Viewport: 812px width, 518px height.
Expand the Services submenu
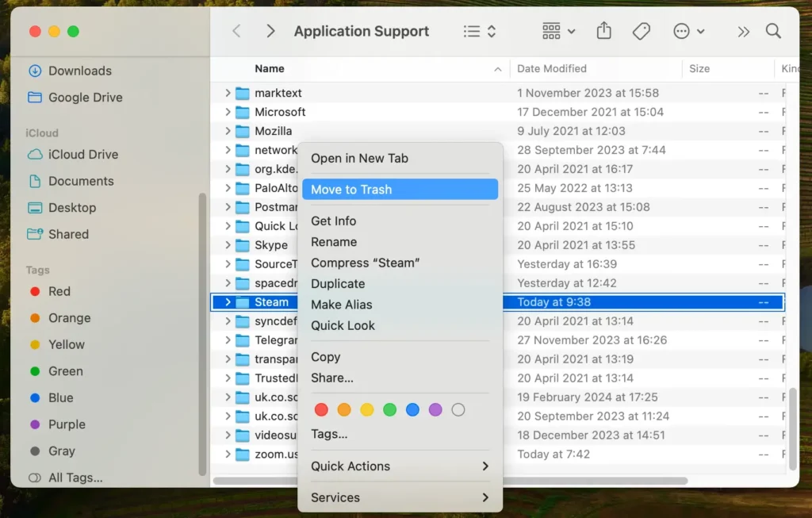click(x=335, y=497)
